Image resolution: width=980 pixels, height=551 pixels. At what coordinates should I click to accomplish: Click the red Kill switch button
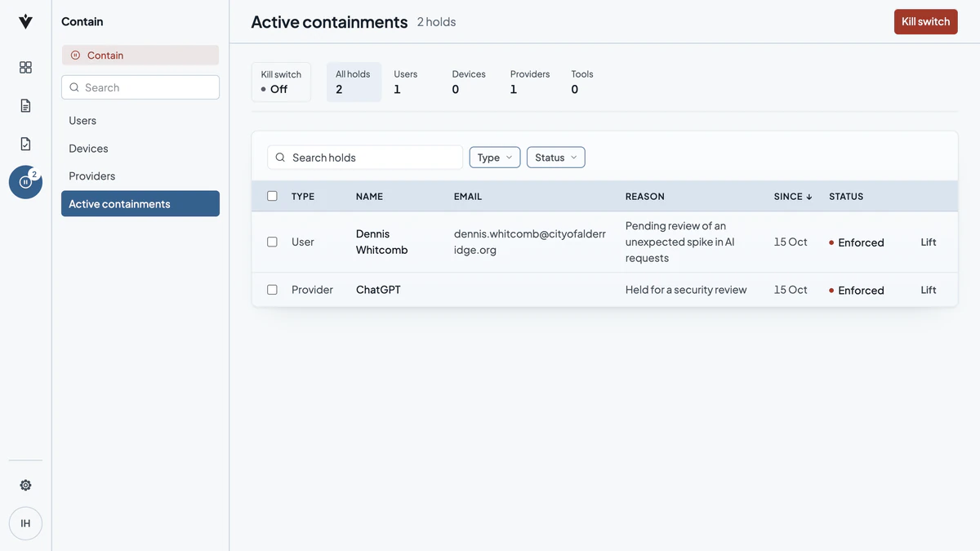pyautogui.click(x=926, y=22)
